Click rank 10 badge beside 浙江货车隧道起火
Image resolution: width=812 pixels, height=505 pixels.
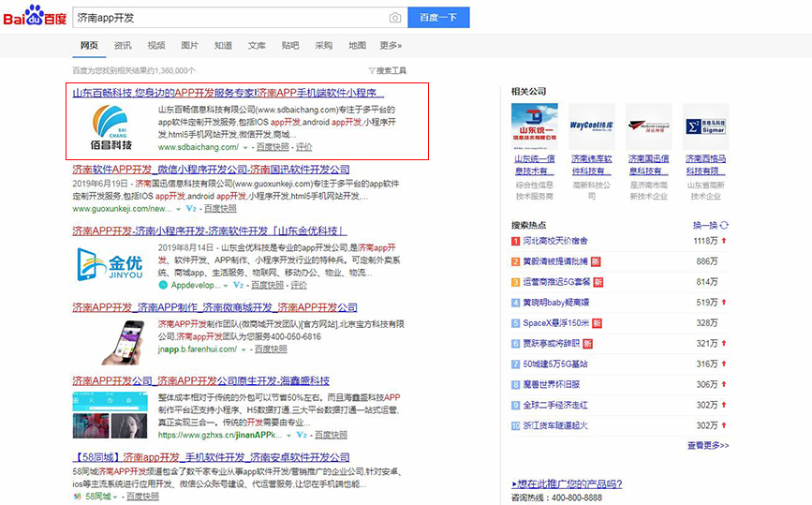(515, 425)
